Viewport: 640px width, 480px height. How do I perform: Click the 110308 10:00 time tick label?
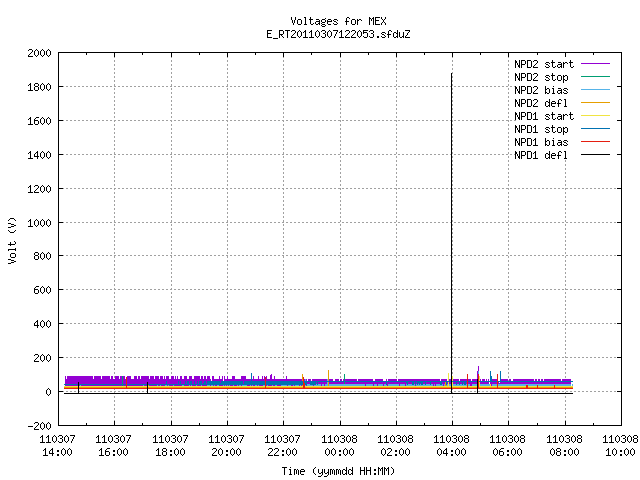[x=620, y=446]
